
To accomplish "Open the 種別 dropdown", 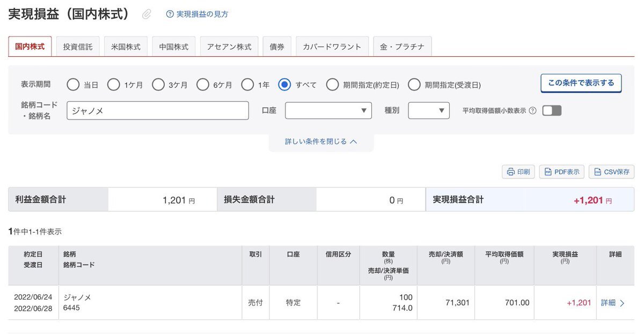I will click(429, 110).
